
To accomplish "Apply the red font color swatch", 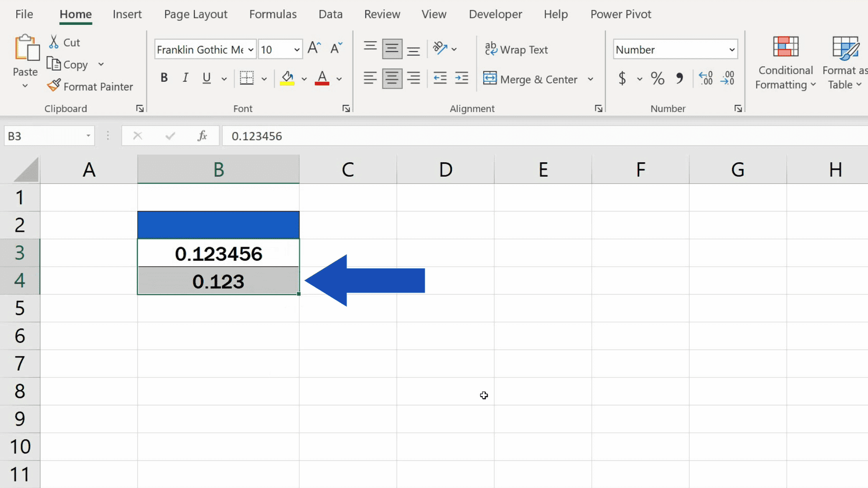I will pyautogui.click(x=321, y=78).
